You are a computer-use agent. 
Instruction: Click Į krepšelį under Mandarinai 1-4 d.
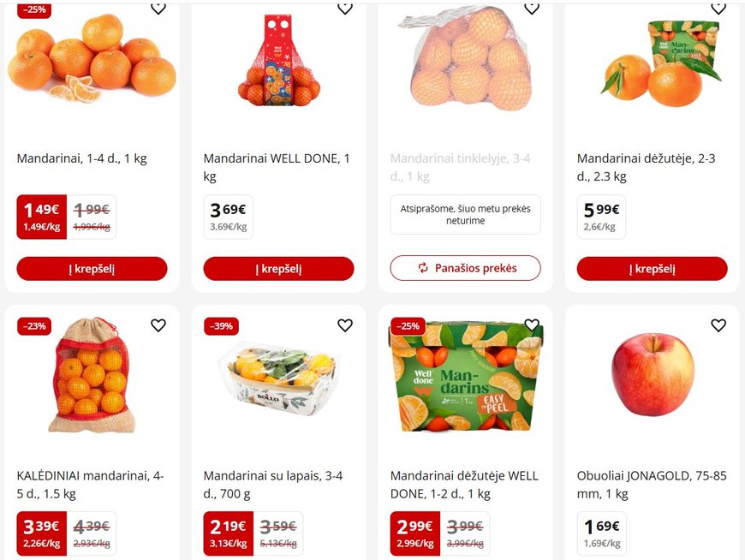(91, 268)
